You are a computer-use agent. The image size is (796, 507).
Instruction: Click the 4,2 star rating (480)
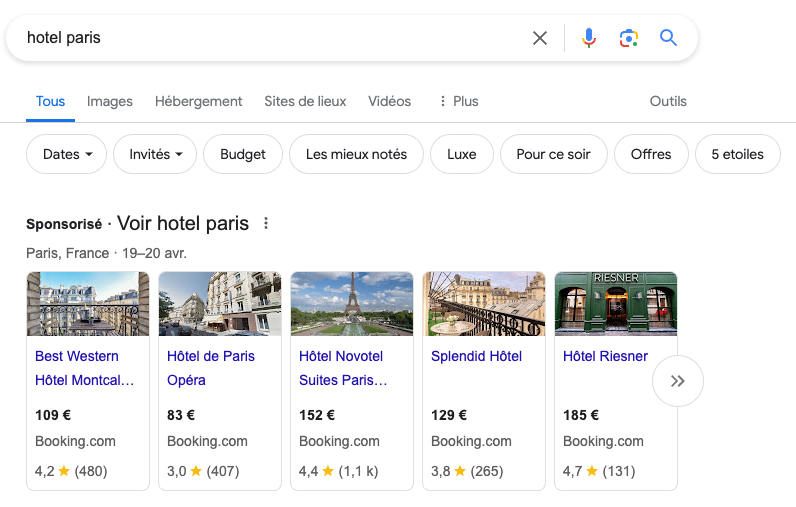pos(71,471)
